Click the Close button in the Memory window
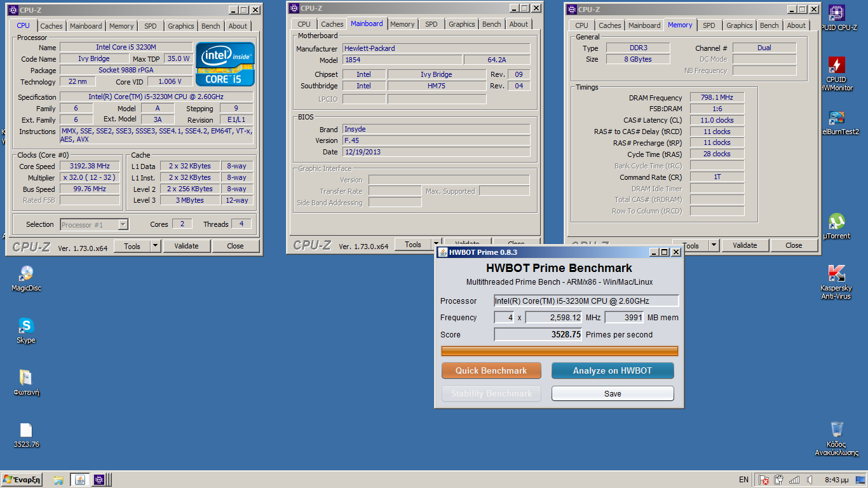The image size is (868, 488). coord(794,245)
